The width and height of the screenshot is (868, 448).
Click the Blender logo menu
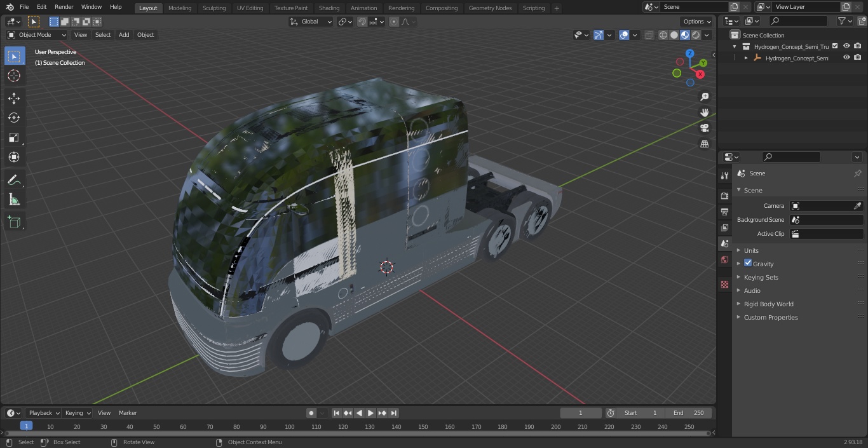pos(10,7)
